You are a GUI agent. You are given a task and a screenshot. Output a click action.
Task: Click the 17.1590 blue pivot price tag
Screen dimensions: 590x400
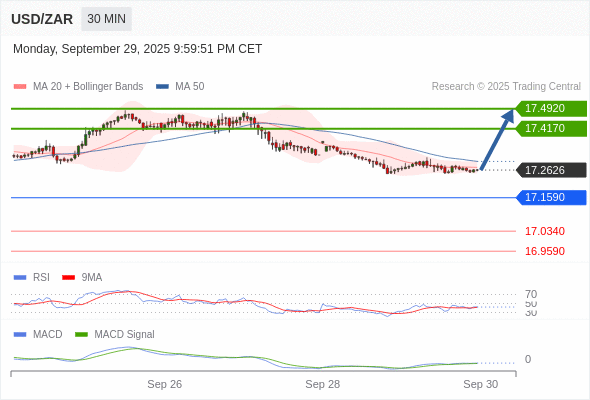click(x=551, y=197)
